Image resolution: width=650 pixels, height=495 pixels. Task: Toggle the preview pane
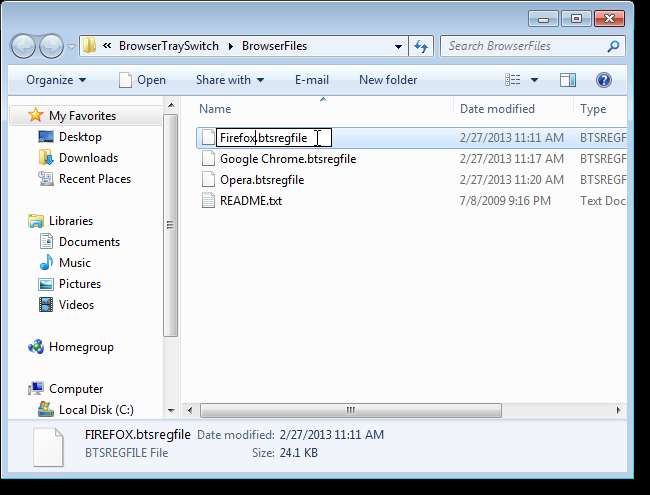(x=568, y=80)
